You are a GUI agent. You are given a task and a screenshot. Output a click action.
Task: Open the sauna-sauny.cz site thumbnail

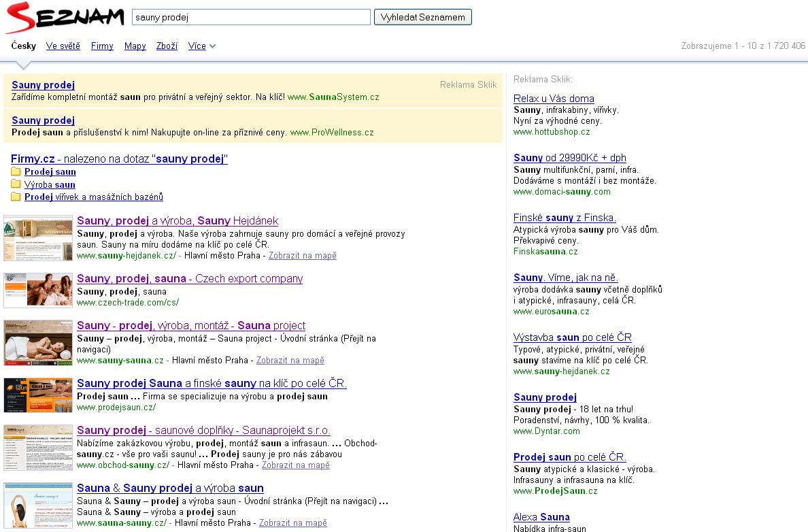click(x=38, y=505)
